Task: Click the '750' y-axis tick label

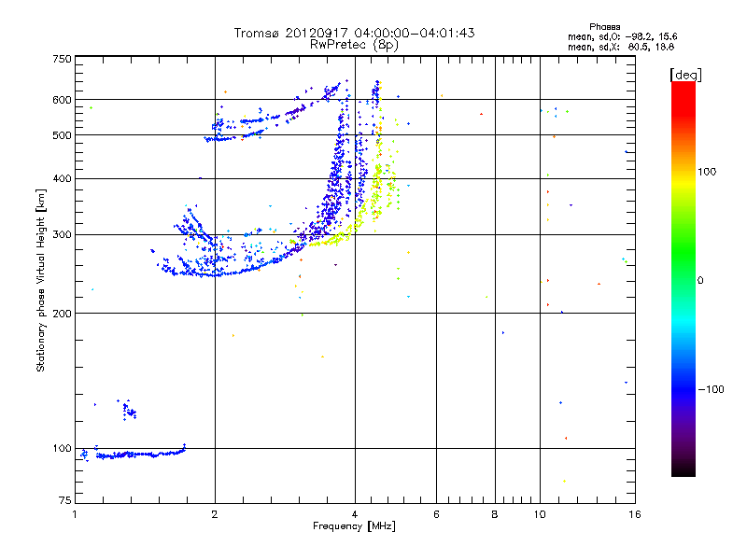Action: tap(62, 59)
